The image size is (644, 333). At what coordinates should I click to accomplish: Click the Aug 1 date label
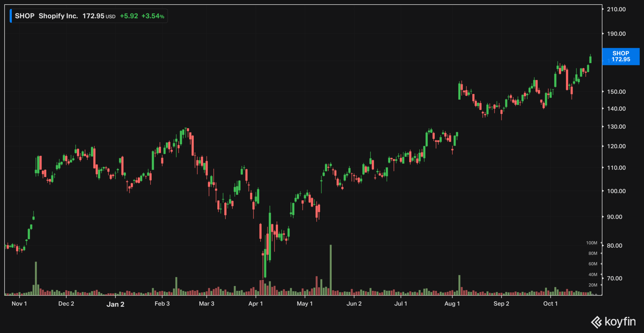(x=452, y=304)
